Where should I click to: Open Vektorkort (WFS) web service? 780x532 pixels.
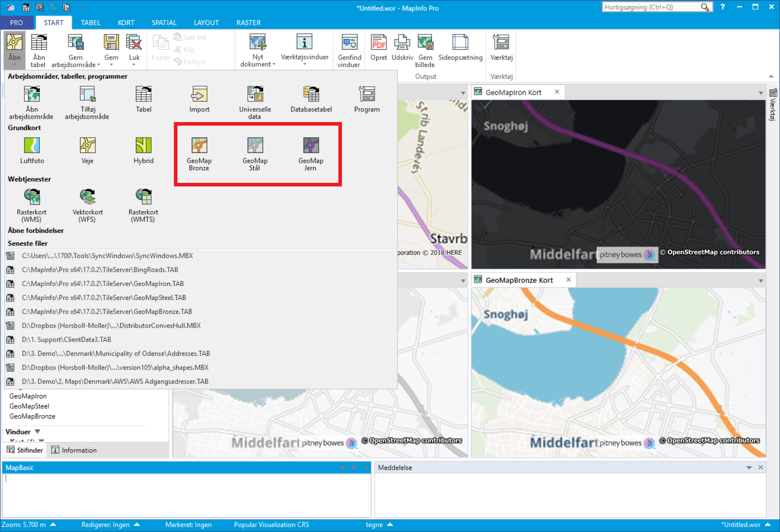pos(88,206)
